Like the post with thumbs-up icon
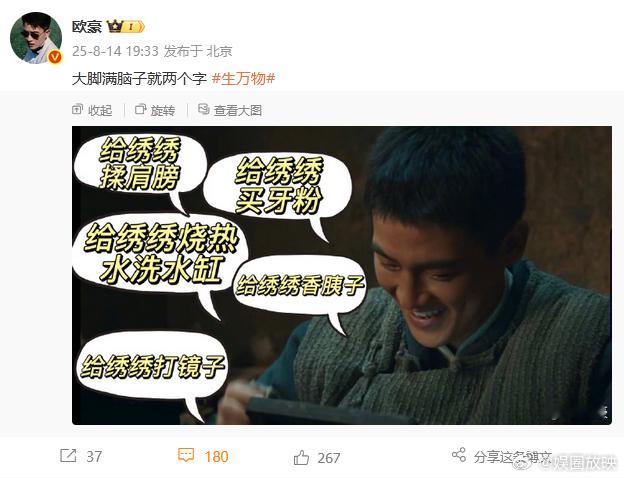This screenshot has height=478, width=624. (x=301, y=458)
